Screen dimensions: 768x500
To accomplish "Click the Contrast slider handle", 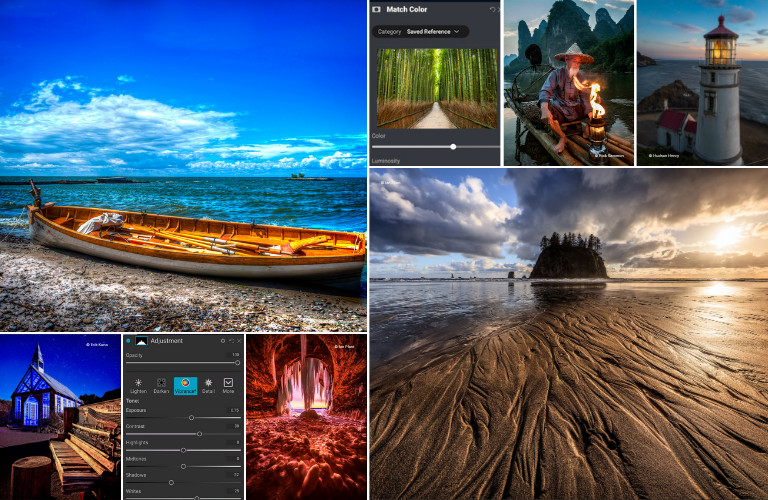I will (199, 434).
